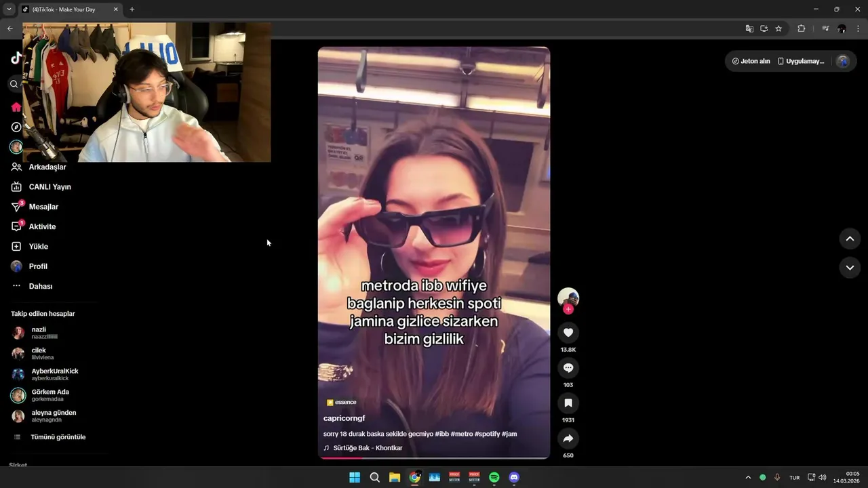Screen dimensions: 868x488
Task: Seek in the video progress bar
Action: click(x=434, y=457)
